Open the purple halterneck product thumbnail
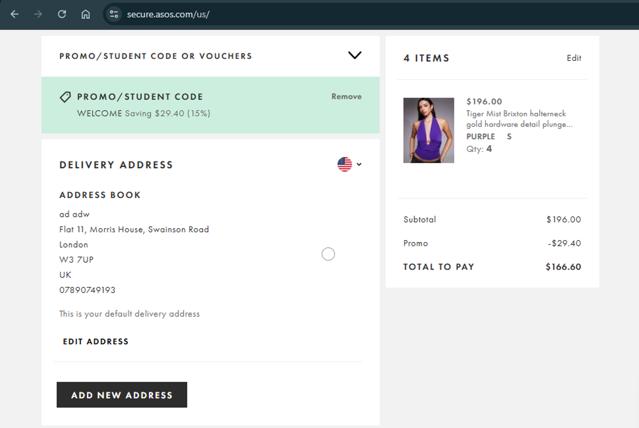 click(x=428, y=130)
